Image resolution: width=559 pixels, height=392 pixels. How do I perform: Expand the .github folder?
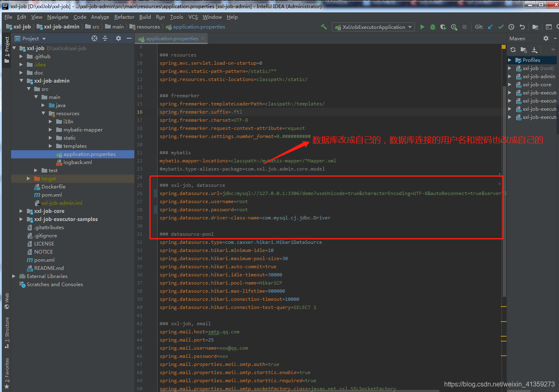[21, 56]
